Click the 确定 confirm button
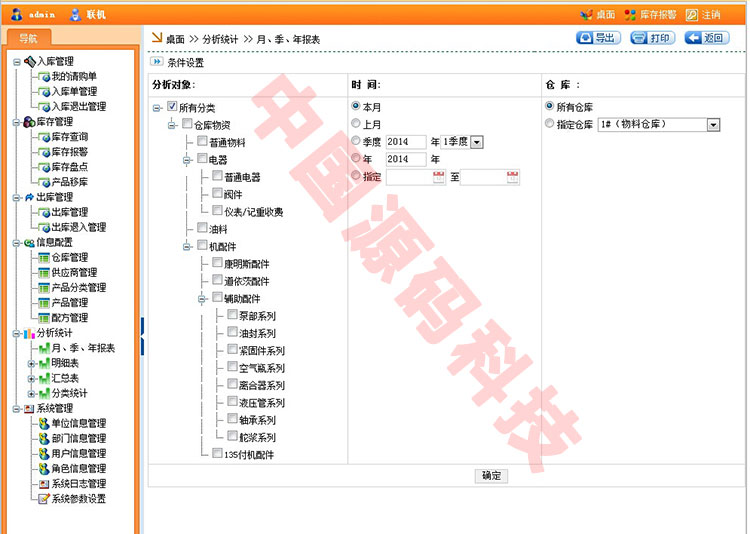 pyautogui.click(x=491, y=476)
